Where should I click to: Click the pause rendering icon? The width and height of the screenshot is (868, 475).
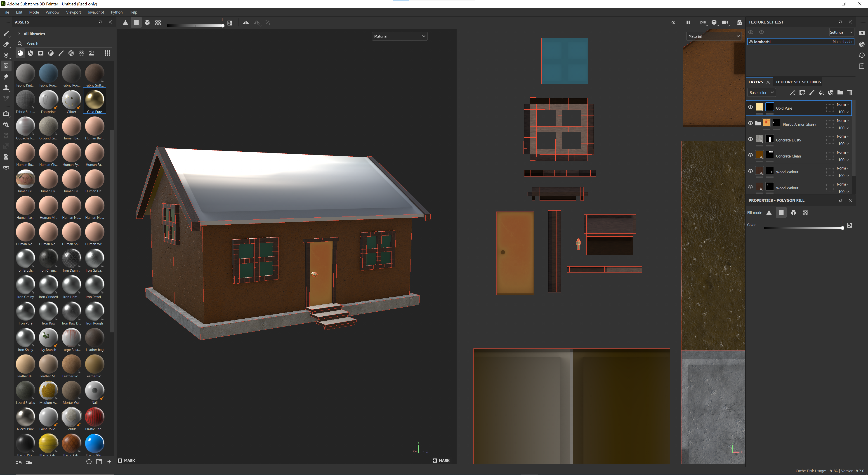[688, 23]
